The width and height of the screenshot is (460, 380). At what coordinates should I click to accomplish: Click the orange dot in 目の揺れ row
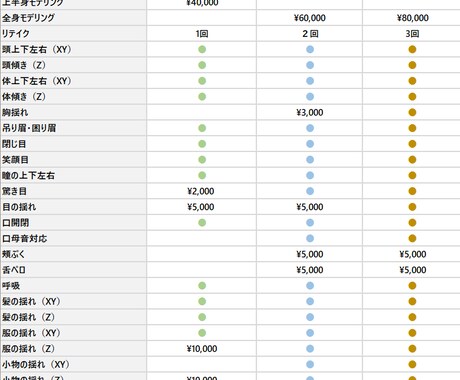(412, 207)
